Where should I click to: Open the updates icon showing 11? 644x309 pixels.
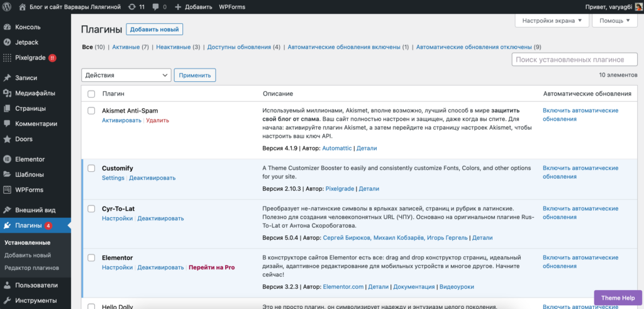click(136, 6)
